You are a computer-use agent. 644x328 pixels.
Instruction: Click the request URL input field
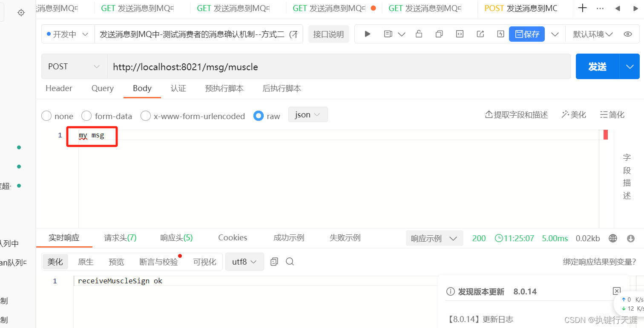click(339, 66)
